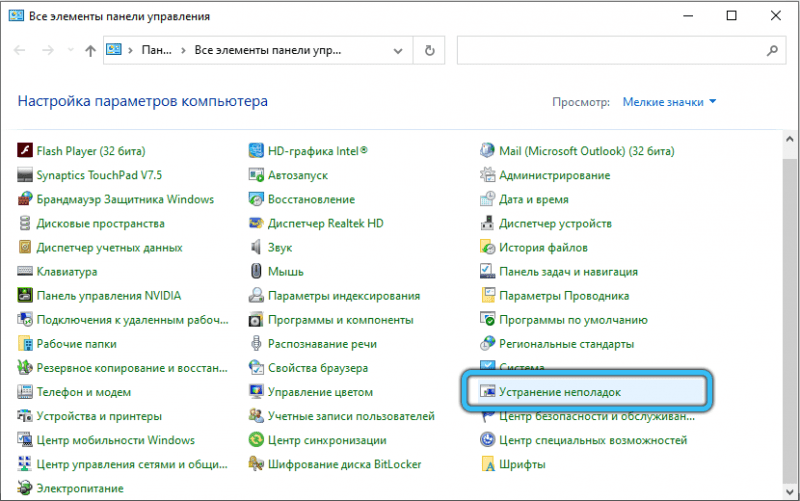Open Панель задач и навигация
The width and height of the screenshot is (800, 501).
click(568, 271)
